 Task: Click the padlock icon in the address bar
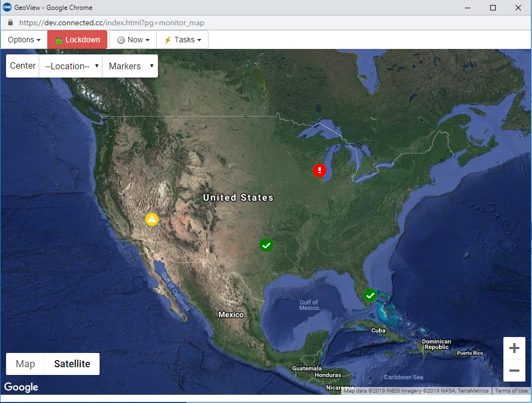[x=9, y=23]
